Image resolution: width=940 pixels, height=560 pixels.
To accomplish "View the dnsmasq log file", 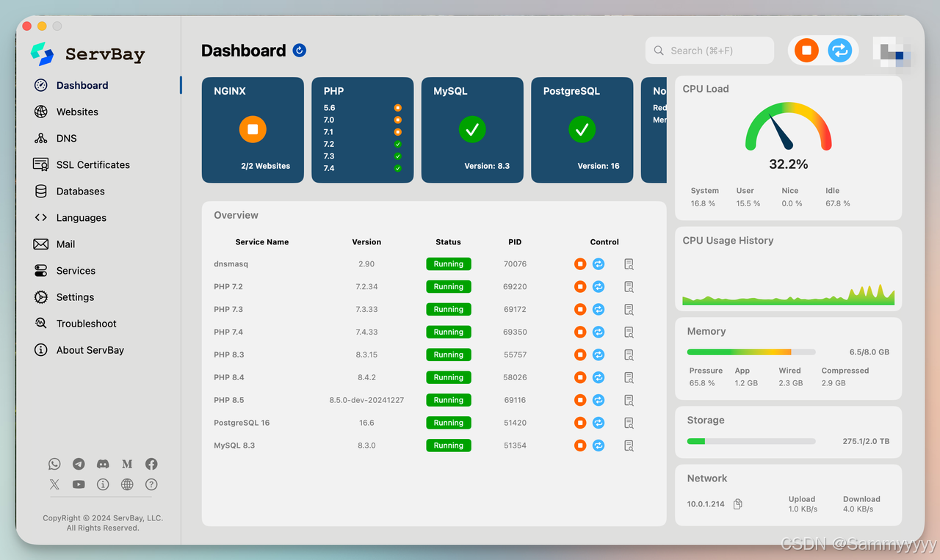I will [x=629, y=264].
